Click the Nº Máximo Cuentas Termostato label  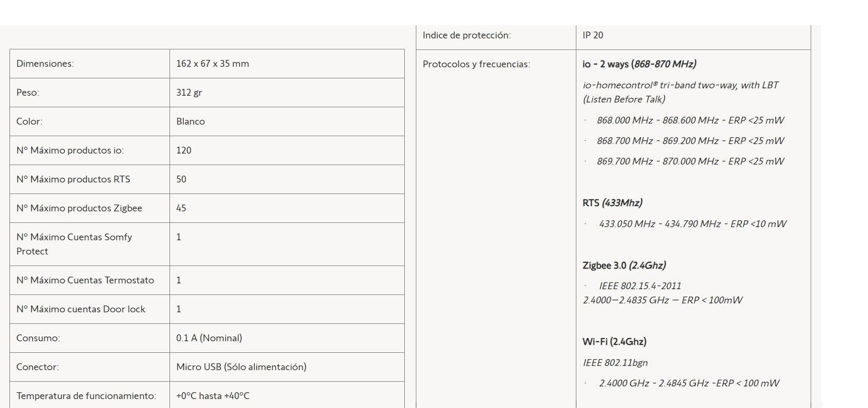(x=85, y=280)
